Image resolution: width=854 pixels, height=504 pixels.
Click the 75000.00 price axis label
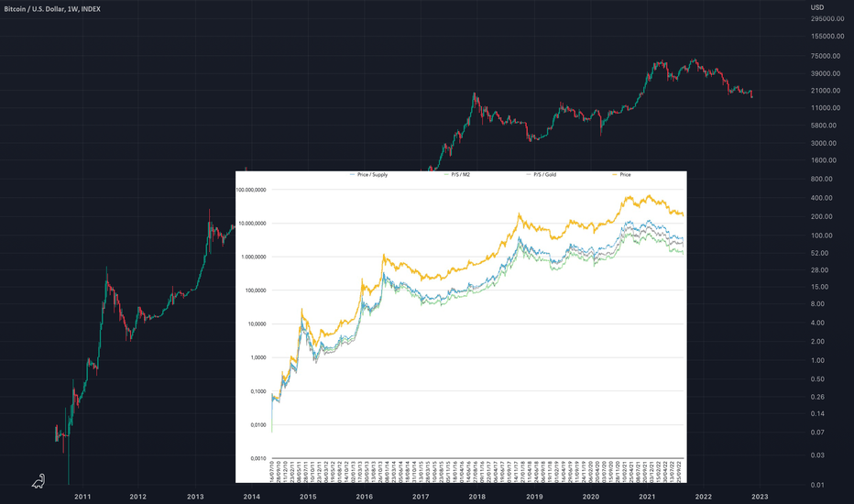(826, 56)
